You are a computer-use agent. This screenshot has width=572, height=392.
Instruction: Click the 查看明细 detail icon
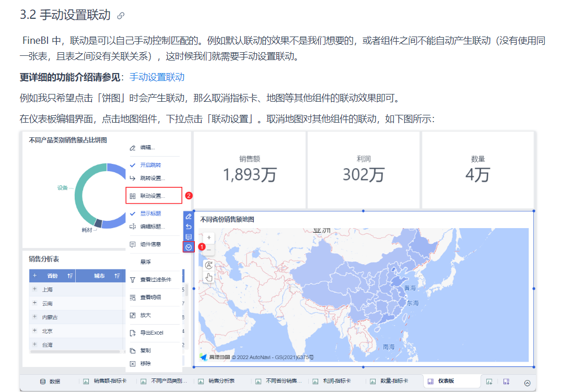(x=132, y=298)
